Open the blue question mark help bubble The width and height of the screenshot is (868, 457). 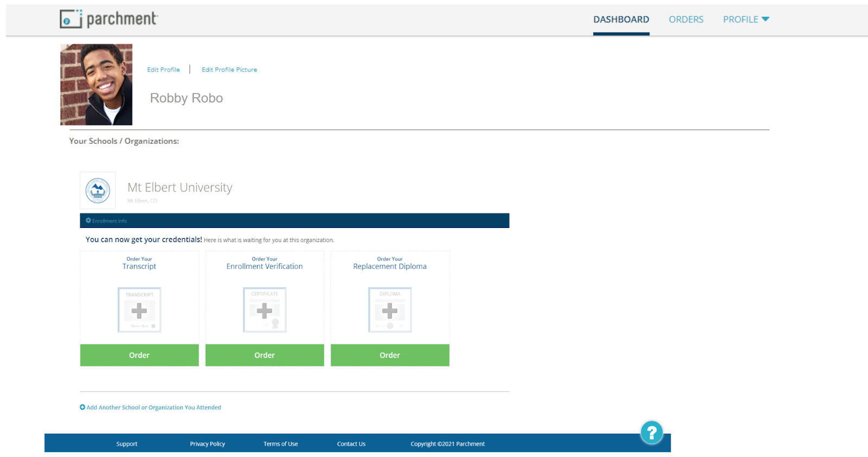pos(652,433)
